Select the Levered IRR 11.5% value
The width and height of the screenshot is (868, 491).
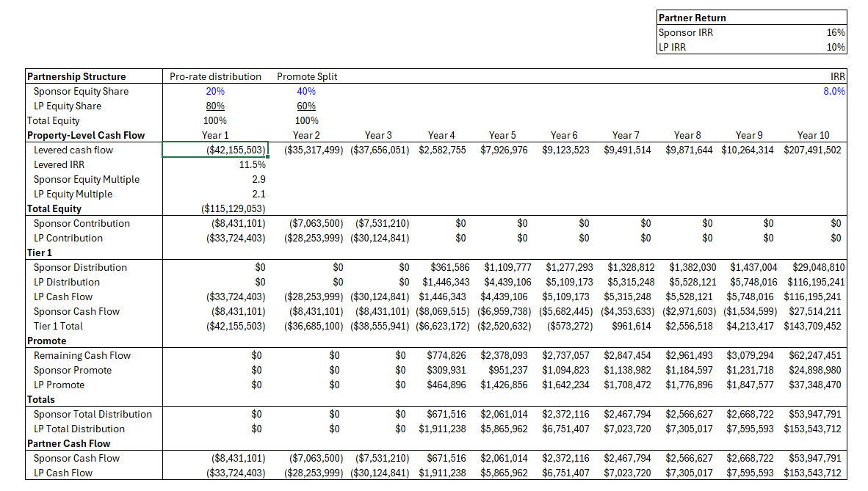coord(252,165)
